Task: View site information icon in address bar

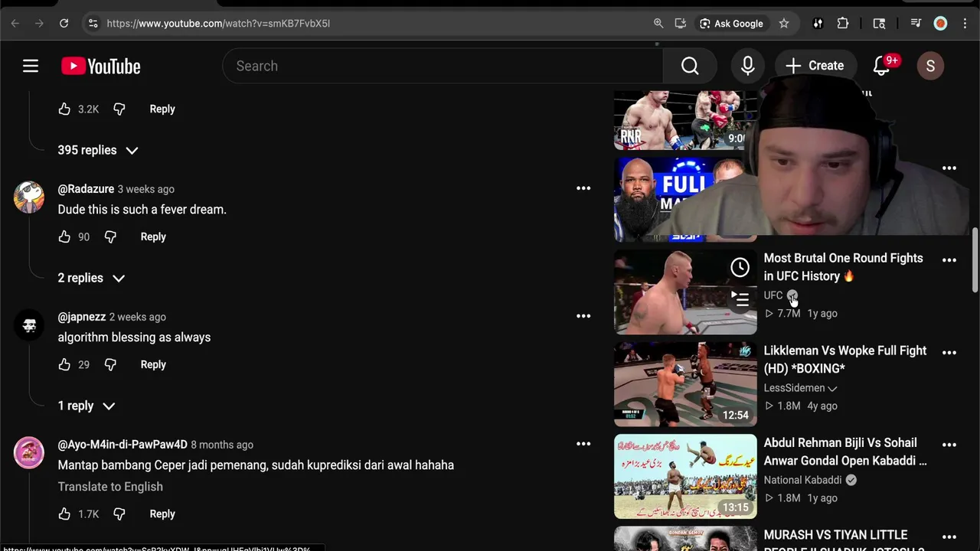Action: tap(93, 24)
